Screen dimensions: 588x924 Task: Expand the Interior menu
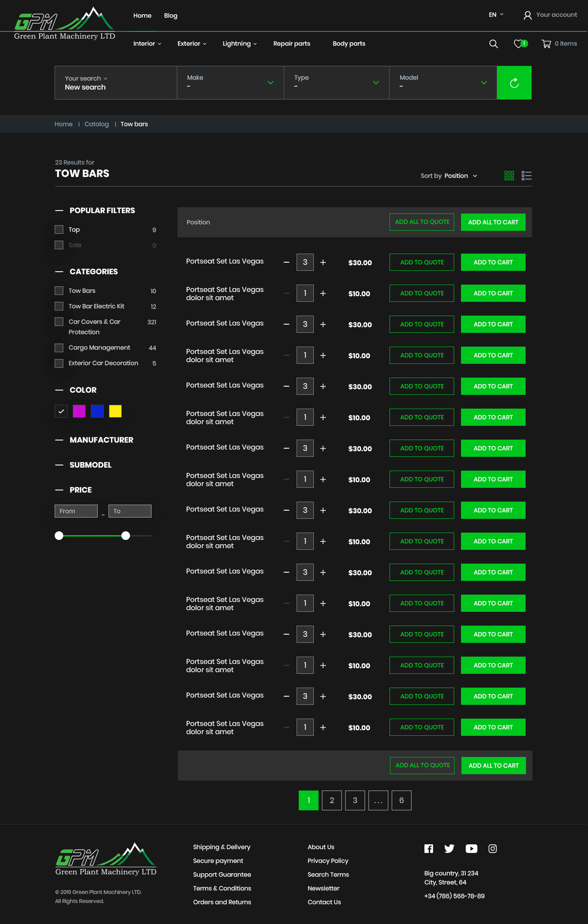tap(147, 43)
